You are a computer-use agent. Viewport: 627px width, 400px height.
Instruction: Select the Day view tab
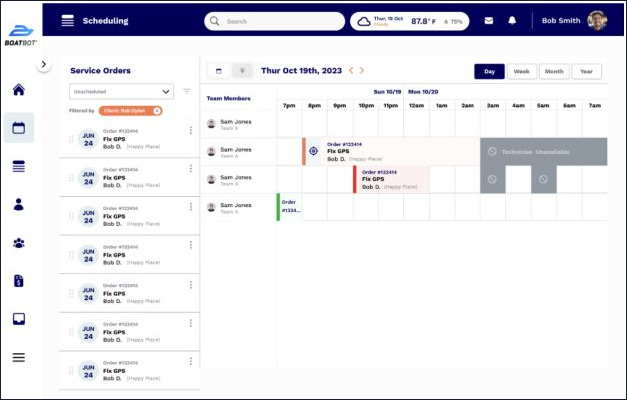tap(489, 72)
